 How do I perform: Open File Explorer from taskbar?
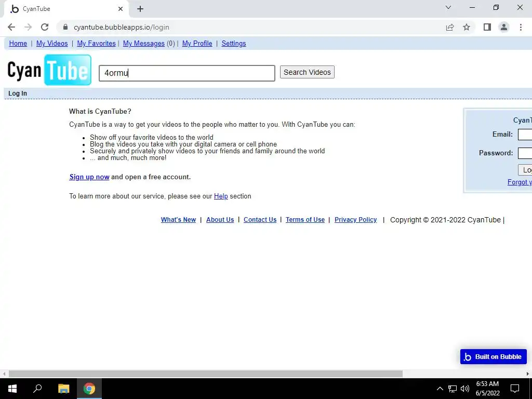click(x=63, y=389)
